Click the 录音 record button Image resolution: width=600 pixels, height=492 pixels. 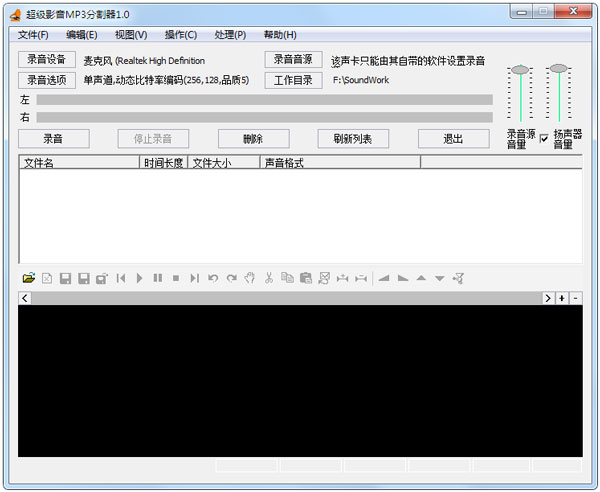click(x=53, y=139)
